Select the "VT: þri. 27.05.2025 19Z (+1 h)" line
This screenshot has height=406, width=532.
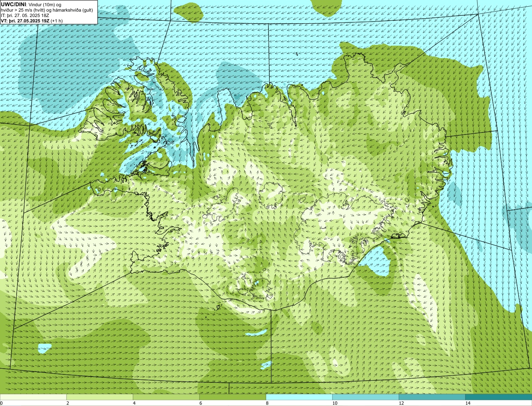pyautogui.click(x=32, y=21)
